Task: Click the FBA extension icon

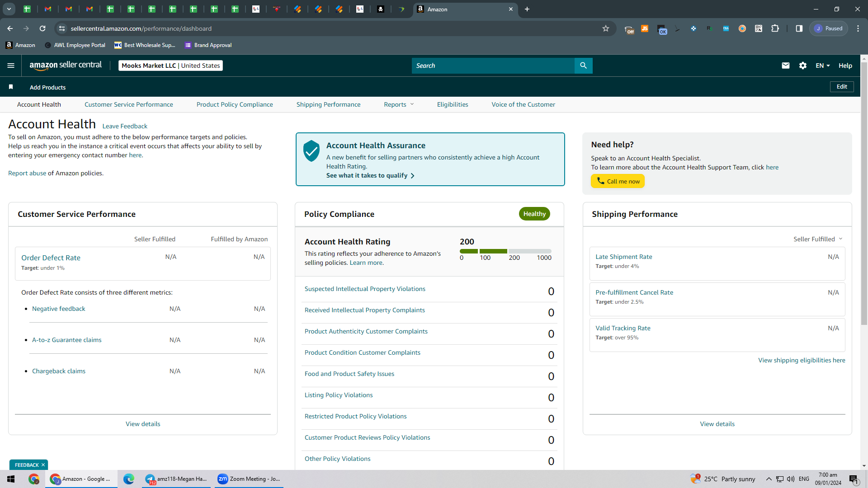Action: 726,28
